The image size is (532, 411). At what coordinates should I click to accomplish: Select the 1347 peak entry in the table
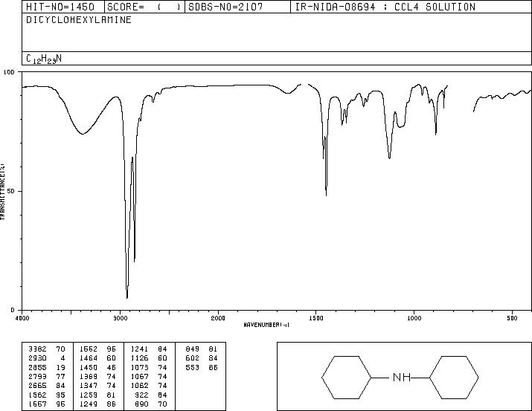[97, 386]
